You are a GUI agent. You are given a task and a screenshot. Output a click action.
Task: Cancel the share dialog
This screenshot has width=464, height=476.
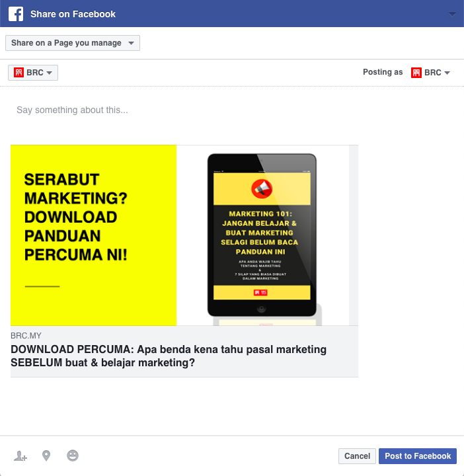click(357, 456)
